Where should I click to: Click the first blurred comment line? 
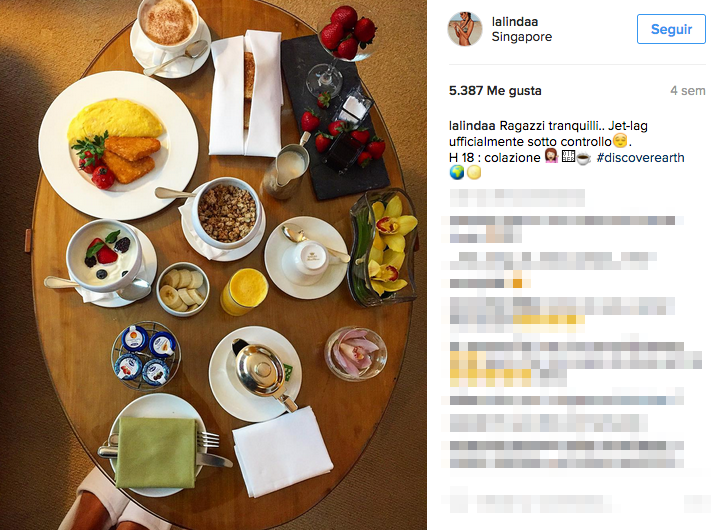tap(517, 198)
